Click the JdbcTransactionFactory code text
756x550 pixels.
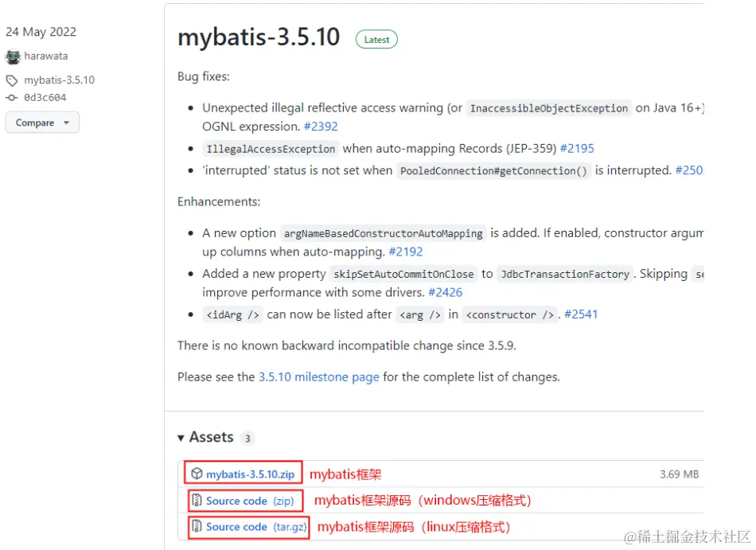click(x=564, y=275)
